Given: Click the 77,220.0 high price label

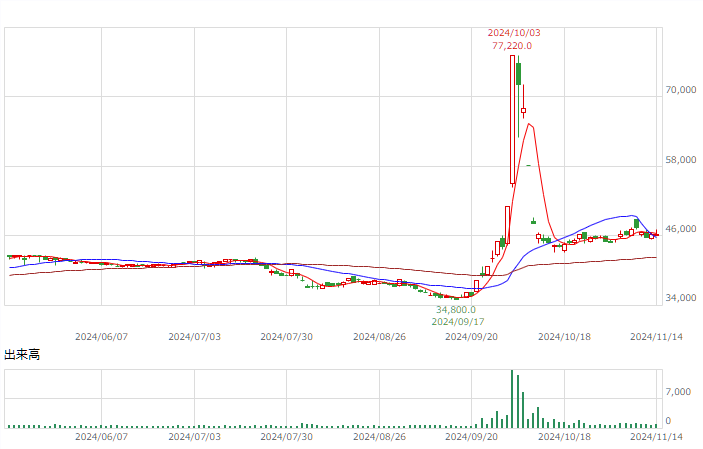Looking at the screenshot, I should click(512, 46).
